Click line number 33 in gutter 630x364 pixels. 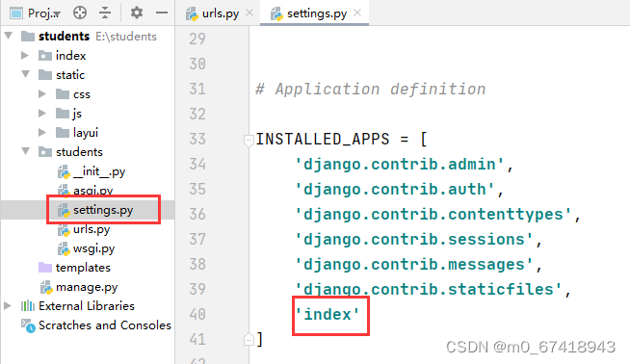point(197,139)
